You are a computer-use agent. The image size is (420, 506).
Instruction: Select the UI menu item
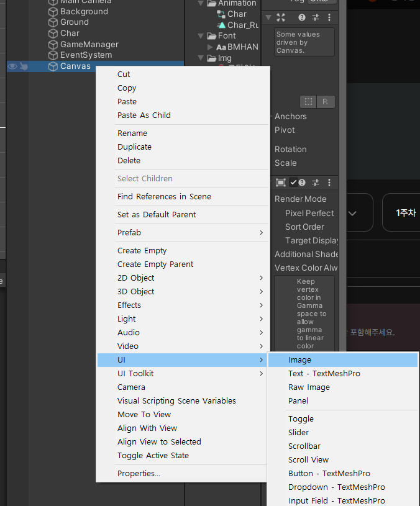click(183, 360)
